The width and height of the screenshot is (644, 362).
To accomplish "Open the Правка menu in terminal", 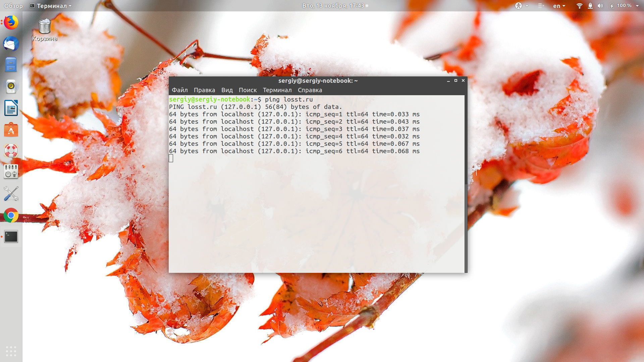I will click(204, 90).
